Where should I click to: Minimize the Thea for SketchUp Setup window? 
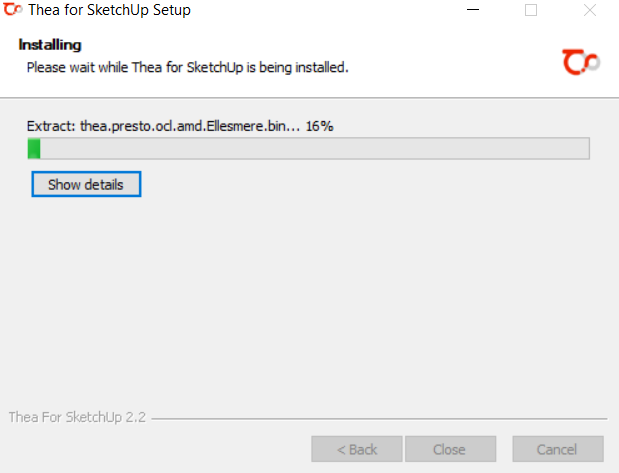click(x=473, y=10)
